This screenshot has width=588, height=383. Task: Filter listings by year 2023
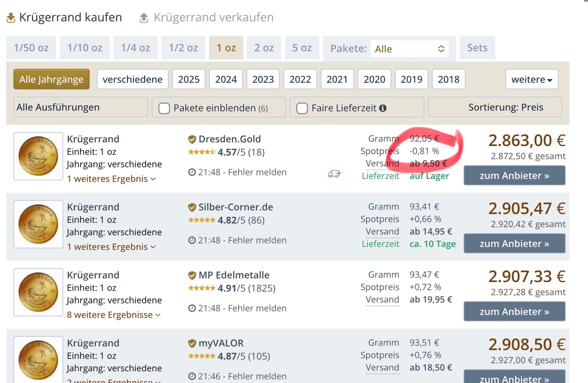point(263,79)
